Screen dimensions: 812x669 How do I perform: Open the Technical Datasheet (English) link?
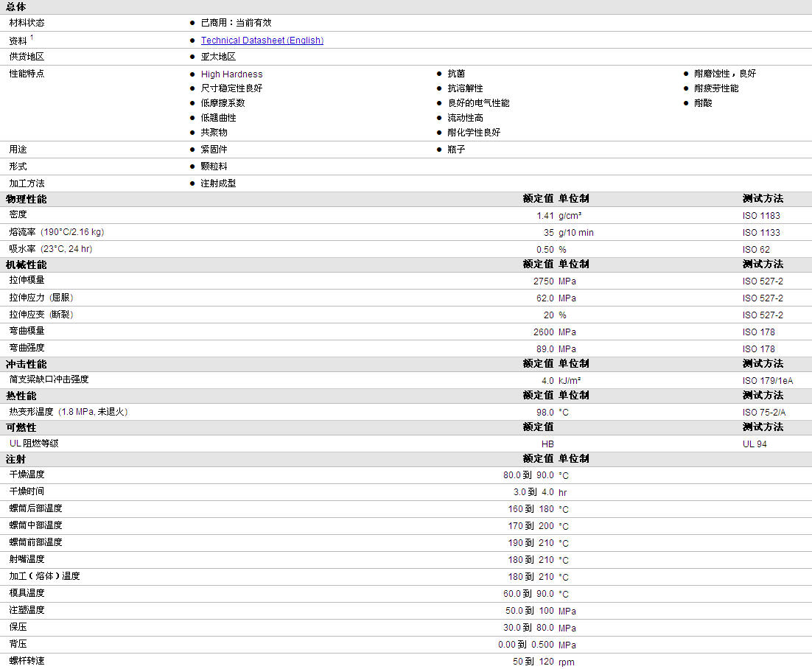point(262,41)
